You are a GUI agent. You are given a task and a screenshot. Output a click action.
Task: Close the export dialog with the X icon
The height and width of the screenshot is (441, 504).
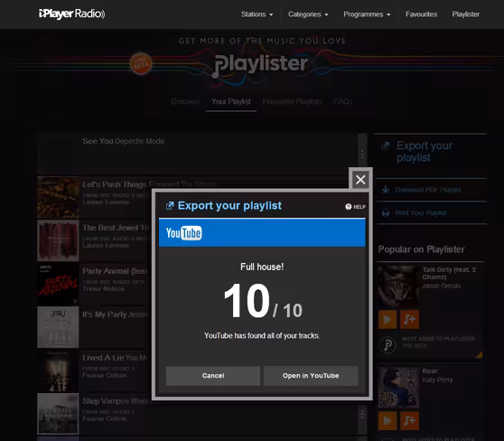pyautogui.click(x=360, y=180)
